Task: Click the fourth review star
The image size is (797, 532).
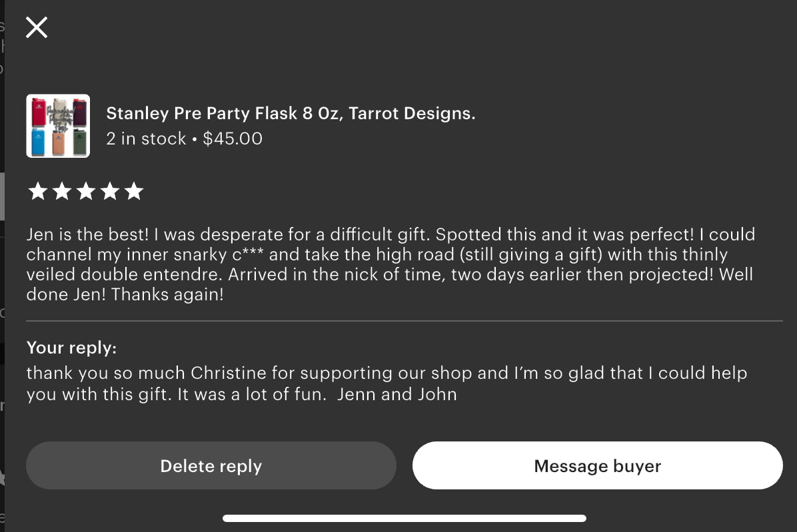Action: point(109,192)
